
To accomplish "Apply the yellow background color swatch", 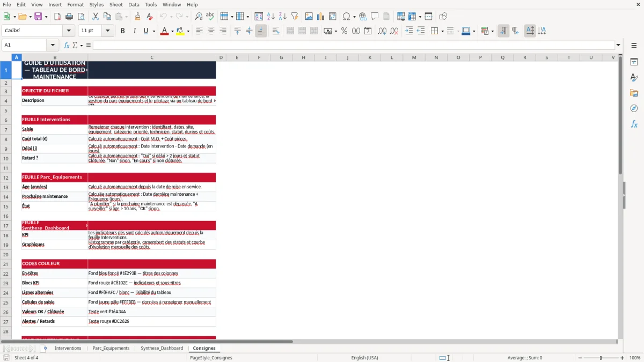I will (180, 31).
